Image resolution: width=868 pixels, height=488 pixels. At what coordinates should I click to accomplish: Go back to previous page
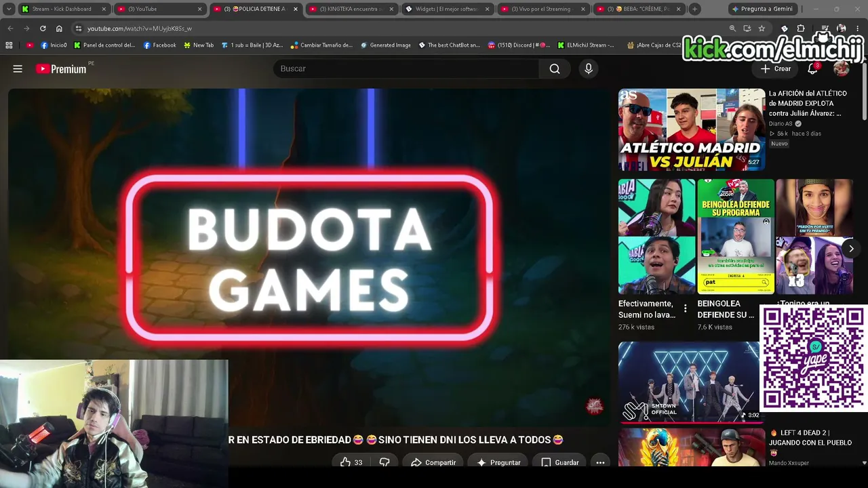(10, 28)
